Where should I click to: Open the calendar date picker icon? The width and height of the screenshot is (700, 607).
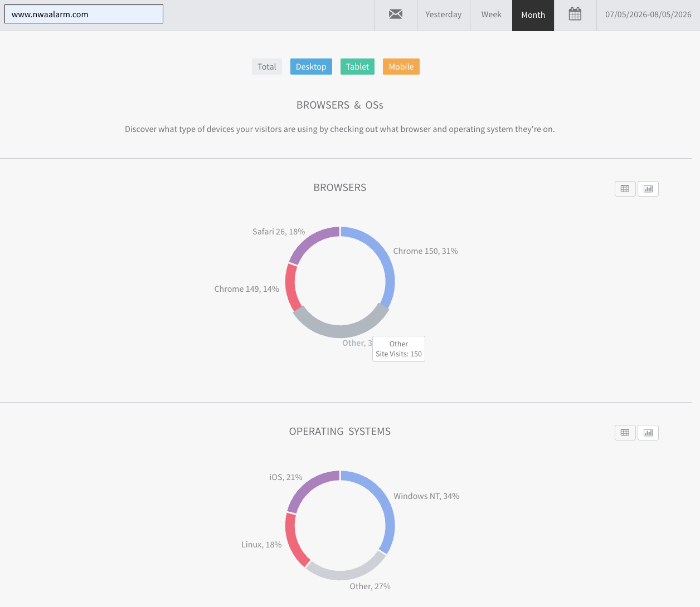(575, 14)
